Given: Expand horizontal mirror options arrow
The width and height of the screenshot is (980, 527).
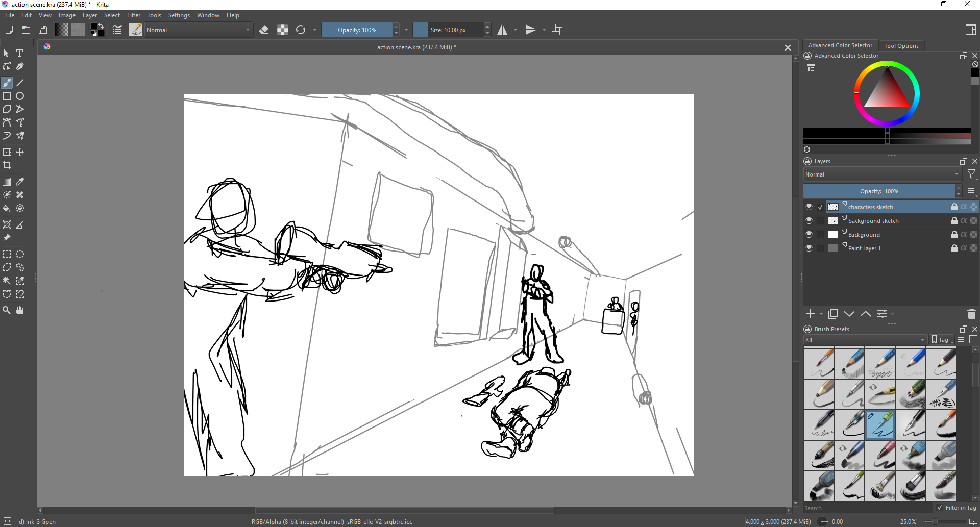Looking at the screenshot, I should coord(516,30).
